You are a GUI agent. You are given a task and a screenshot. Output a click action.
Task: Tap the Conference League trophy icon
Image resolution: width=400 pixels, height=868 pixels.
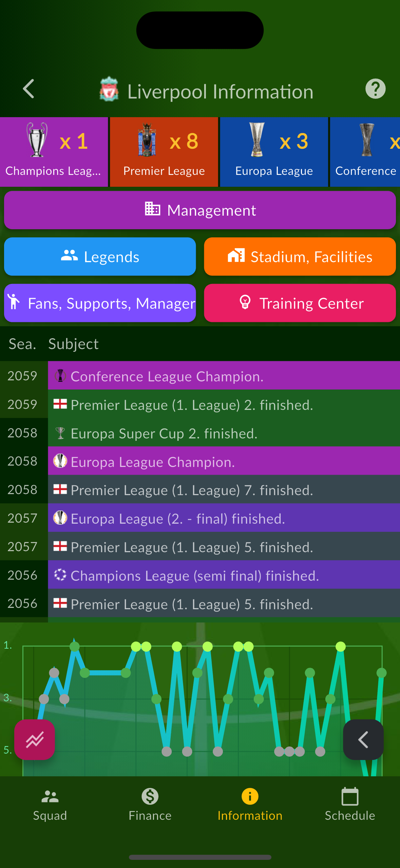click(367, 140)
